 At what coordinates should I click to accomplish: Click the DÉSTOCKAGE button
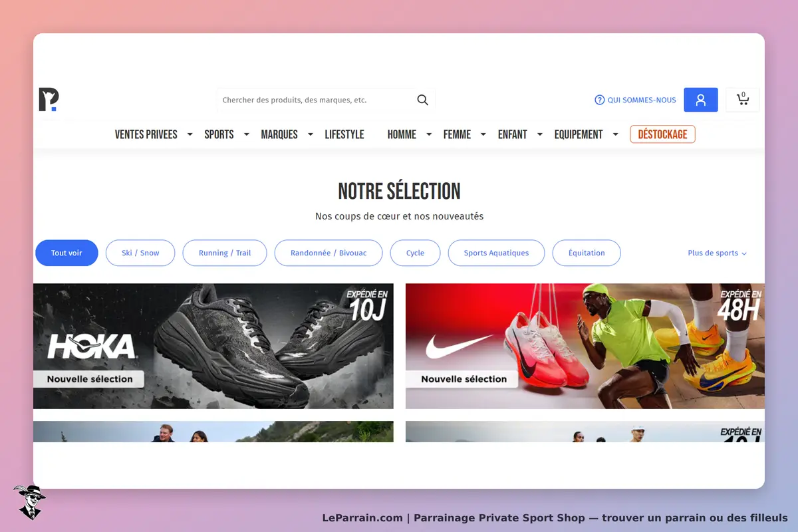pyautogui.click(x=662, y=134)
